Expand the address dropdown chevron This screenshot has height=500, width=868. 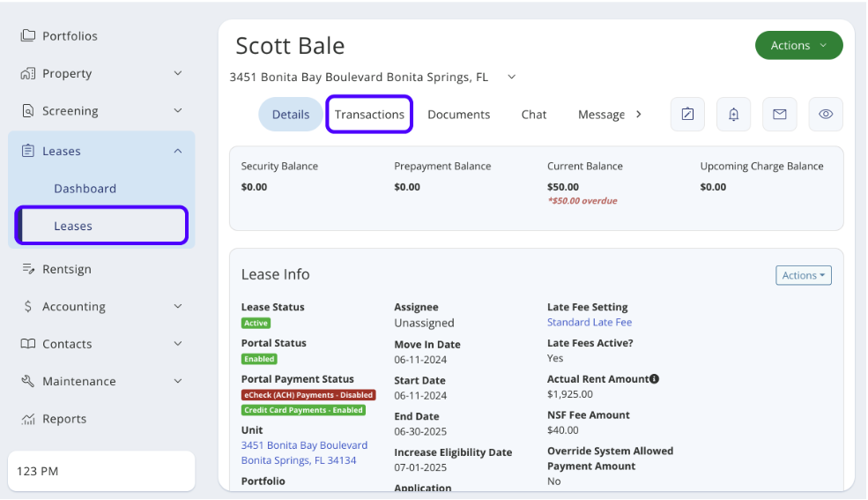pos(511,78)
